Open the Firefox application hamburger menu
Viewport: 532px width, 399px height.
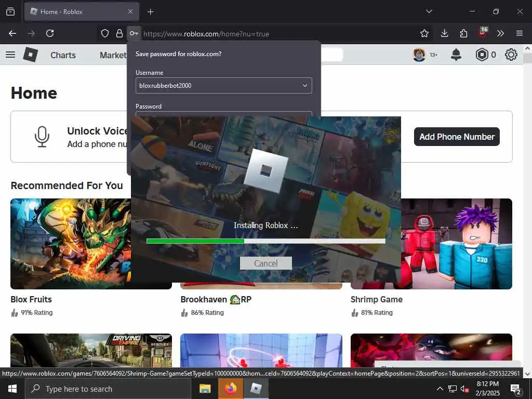pos(520,33)
